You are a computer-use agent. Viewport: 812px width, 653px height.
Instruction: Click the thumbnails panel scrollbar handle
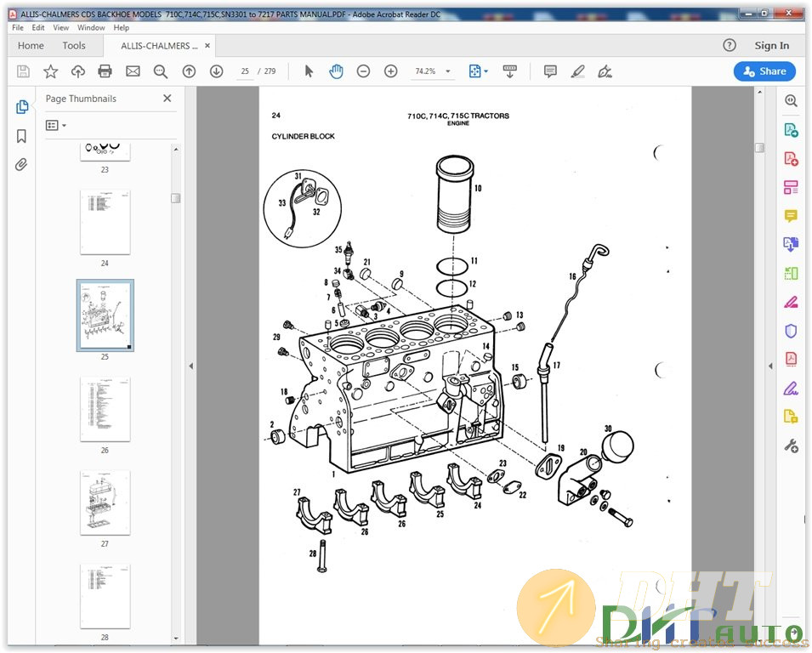[175, 198]
